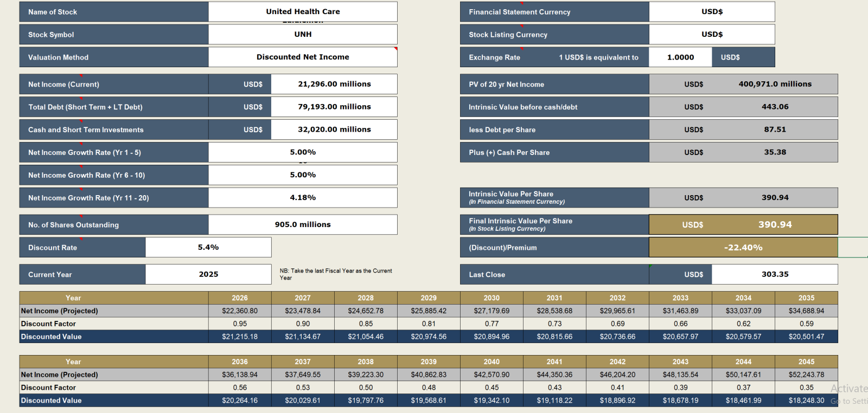
Task: Select the gold Final Intrinsic Value 390.94
Action: click(x=775, y=224)
